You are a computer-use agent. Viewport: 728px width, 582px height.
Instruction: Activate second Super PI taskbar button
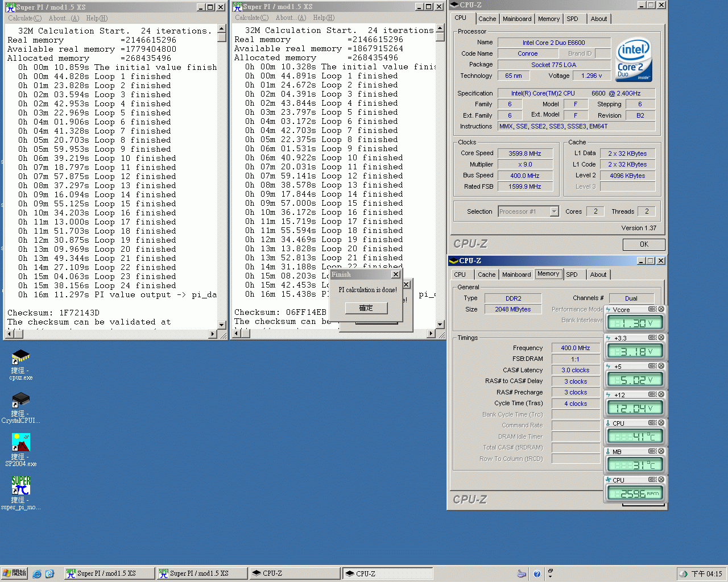coord(201,573)
